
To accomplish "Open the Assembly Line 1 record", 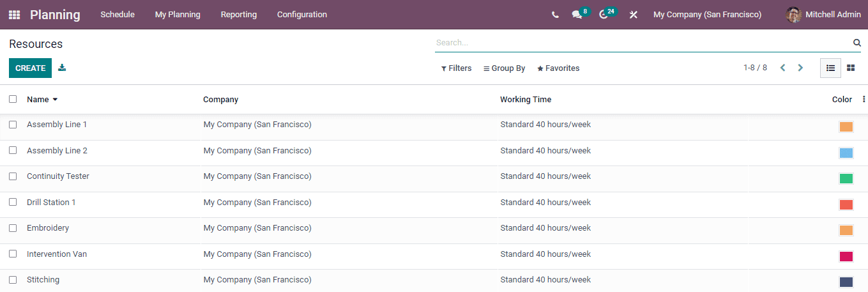I will pyautogui.click(x=57, y=125).
